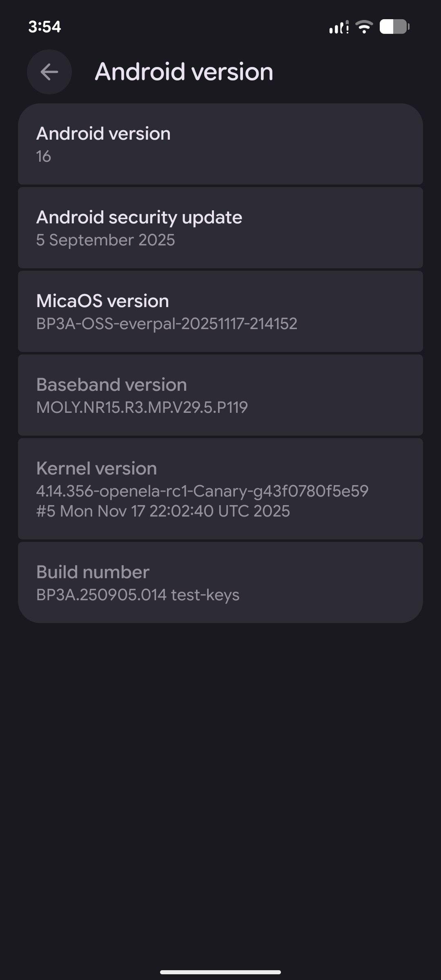The height and width of the screenshot is (980, 441).
Task: Tap the cellular signal bars icon
Action: coord(339,27)
